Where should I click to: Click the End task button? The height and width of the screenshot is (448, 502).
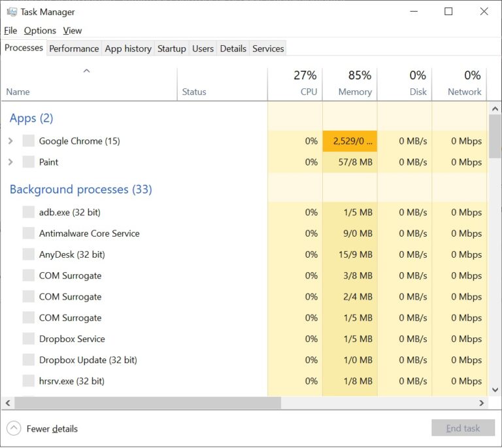coord(463,428)
